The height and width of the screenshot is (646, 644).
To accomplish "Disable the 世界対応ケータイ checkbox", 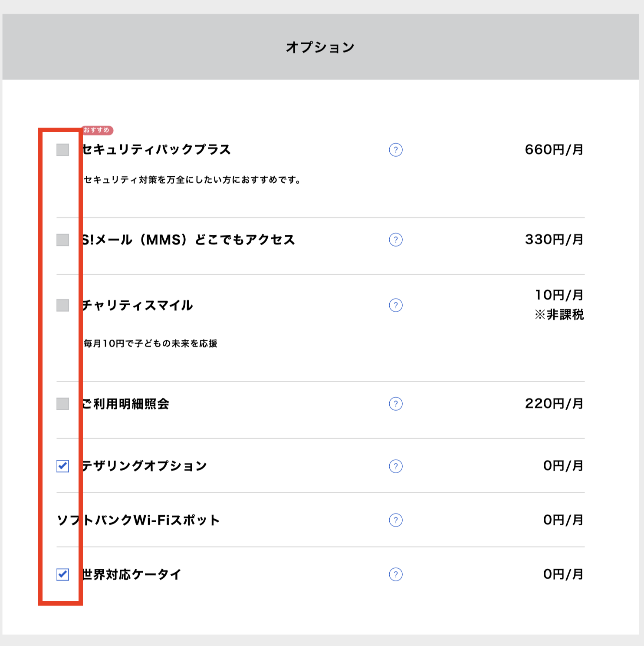I will (x=63, y=574).
